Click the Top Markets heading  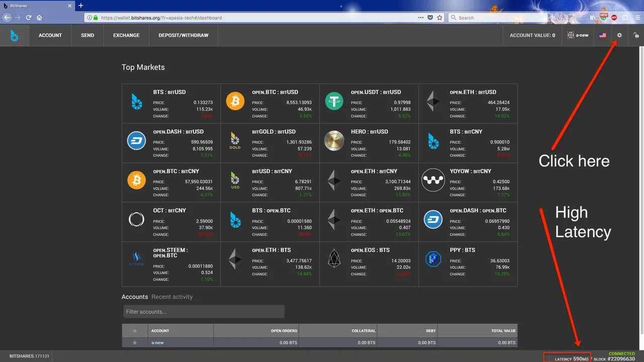pos(143,67)
